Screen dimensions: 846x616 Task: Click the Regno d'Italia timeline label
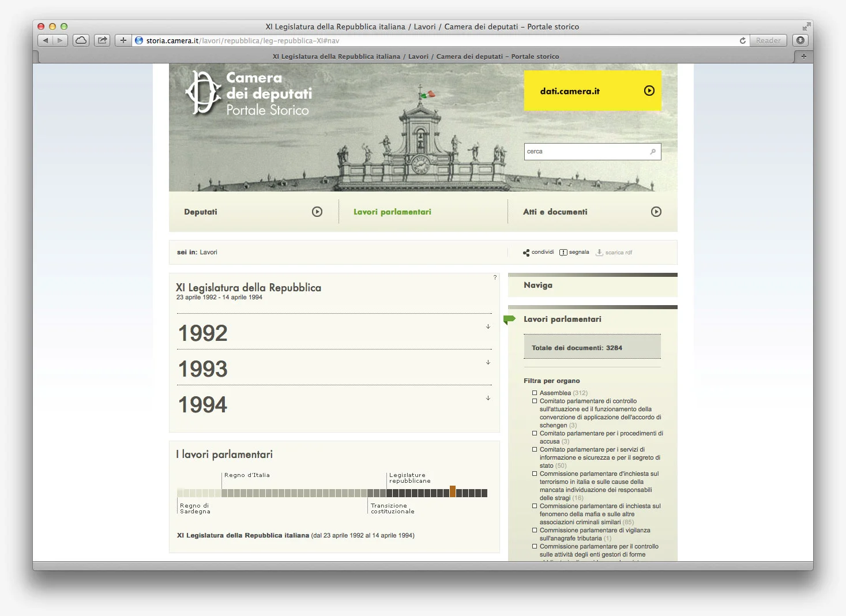coord(247,475)
